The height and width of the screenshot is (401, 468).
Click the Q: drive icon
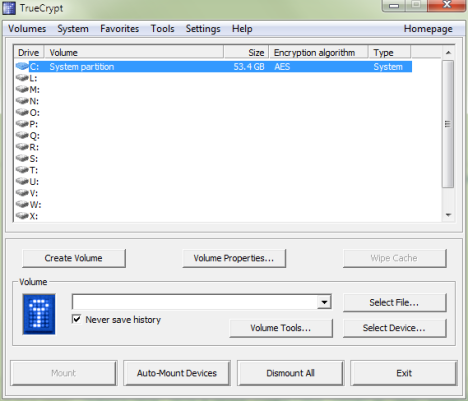[22, 135]
